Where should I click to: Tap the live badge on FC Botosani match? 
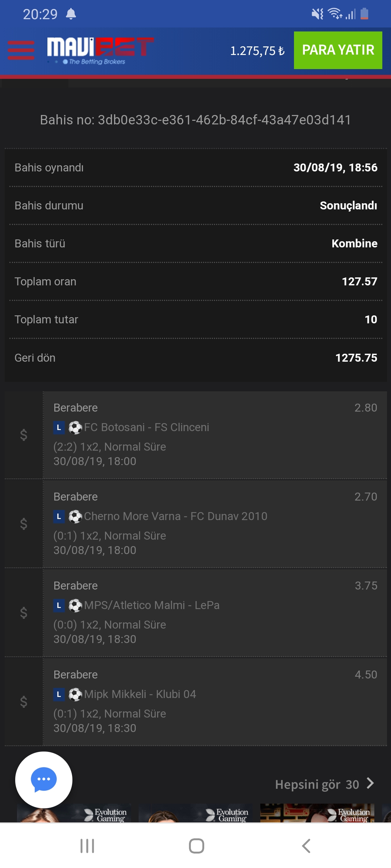59,427
